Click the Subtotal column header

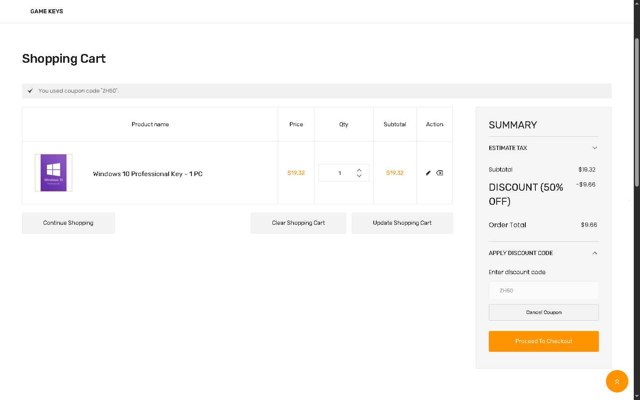395,124
